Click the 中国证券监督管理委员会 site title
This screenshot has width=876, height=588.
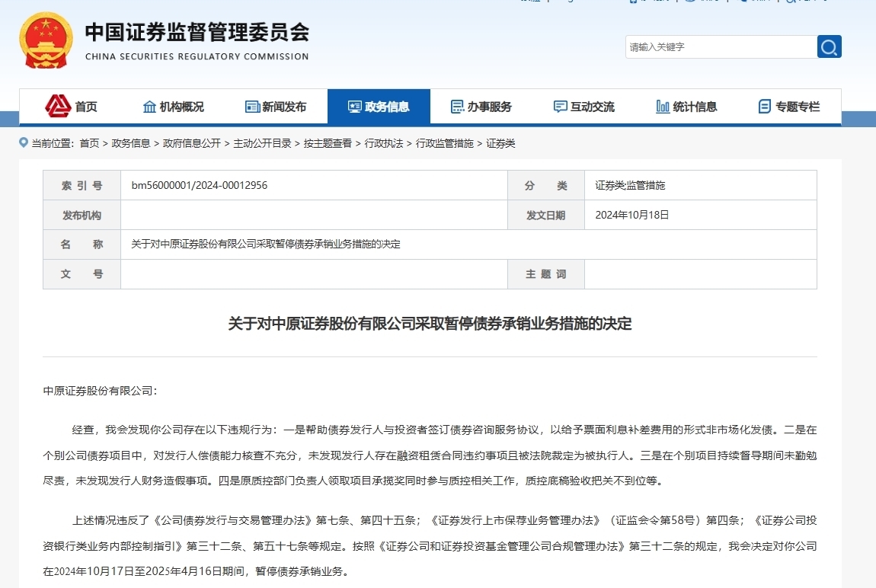197,33
